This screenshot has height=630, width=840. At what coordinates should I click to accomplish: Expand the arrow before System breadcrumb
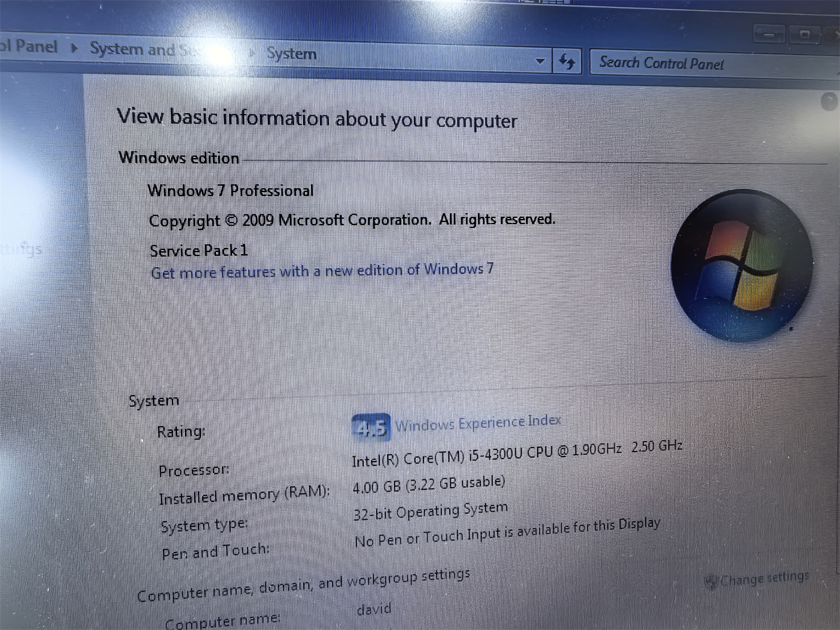(x=253, y=53)
